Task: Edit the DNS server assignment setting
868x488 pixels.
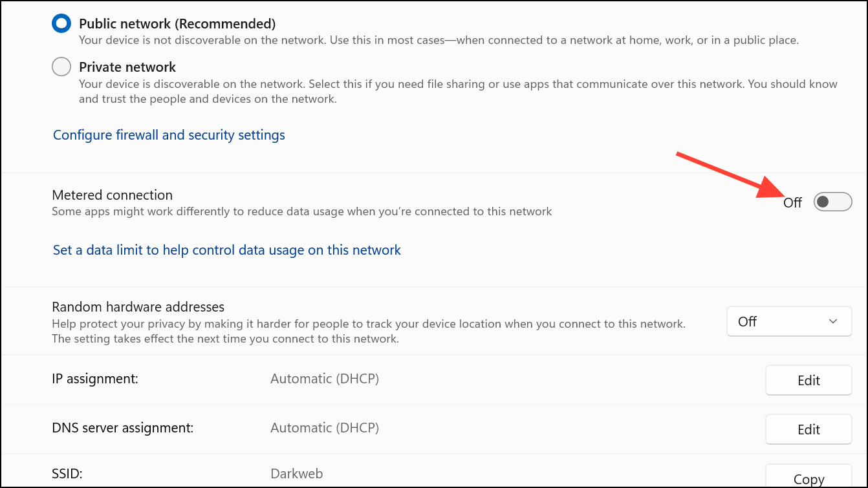Action: [808, 429]
